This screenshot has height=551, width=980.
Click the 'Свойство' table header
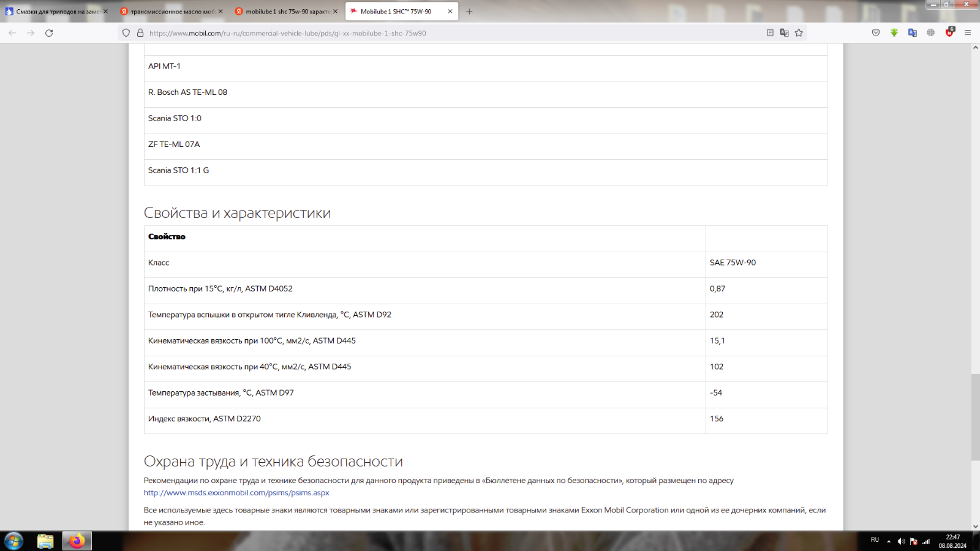click(x=167, y=236)
